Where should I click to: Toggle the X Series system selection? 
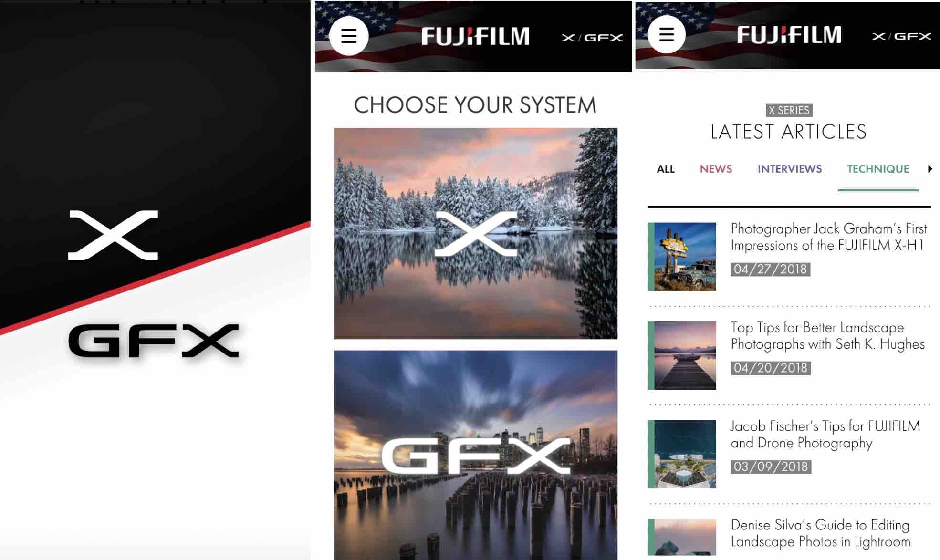475,233
